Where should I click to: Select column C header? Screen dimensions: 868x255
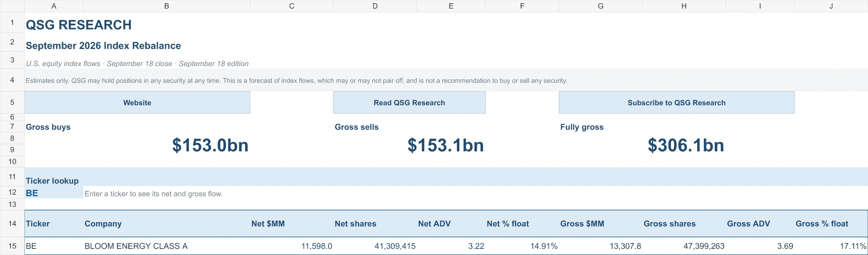(x=292, y=6)
